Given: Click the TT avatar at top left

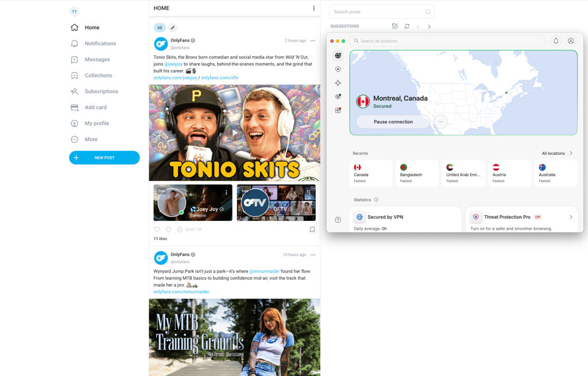Looking at the screenshot, I should [x=74, y=11].
